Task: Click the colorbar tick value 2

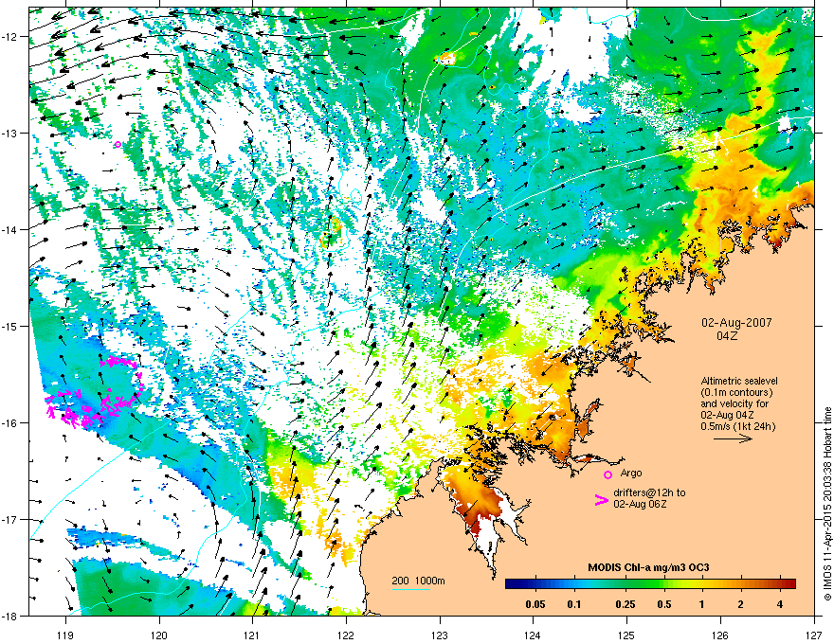Action: (741, 604)
